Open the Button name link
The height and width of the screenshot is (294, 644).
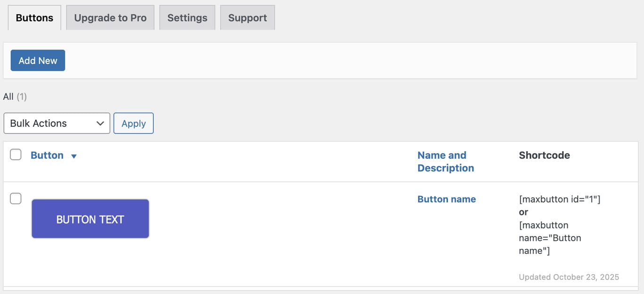tap(446, 199)
